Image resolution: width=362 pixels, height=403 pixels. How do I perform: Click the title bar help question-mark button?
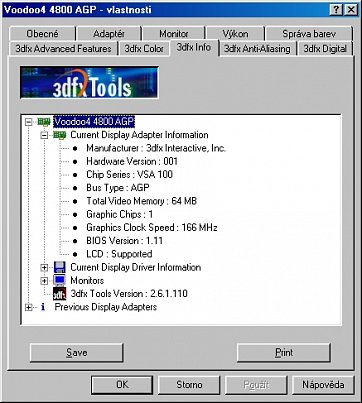point(337,10)
